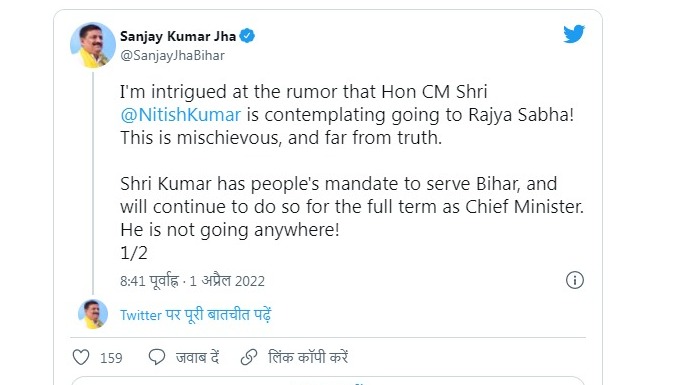
Task: Click the जवाब दें reply label
Action: click(x=197, y=357)
